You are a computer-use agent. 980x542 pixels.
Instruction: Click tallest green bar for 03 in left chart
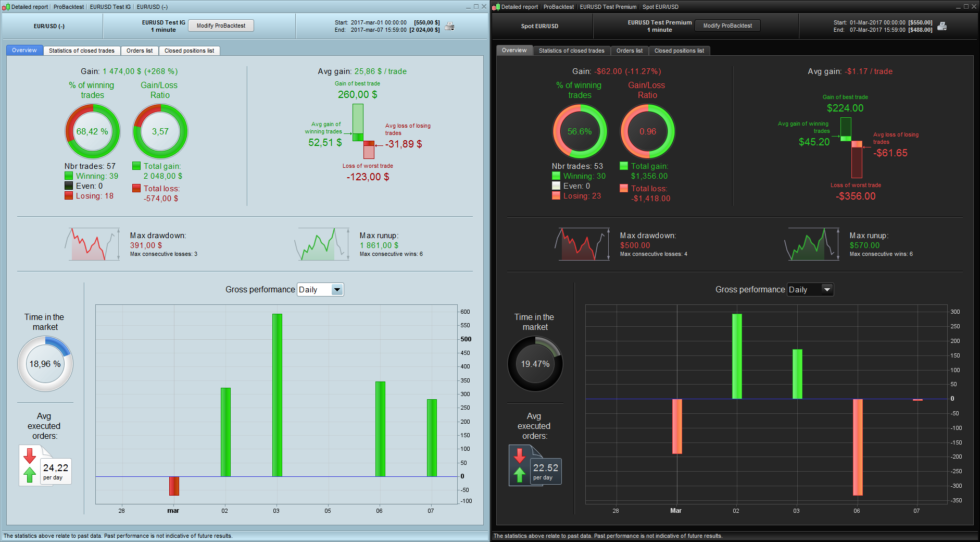[277, 395]
